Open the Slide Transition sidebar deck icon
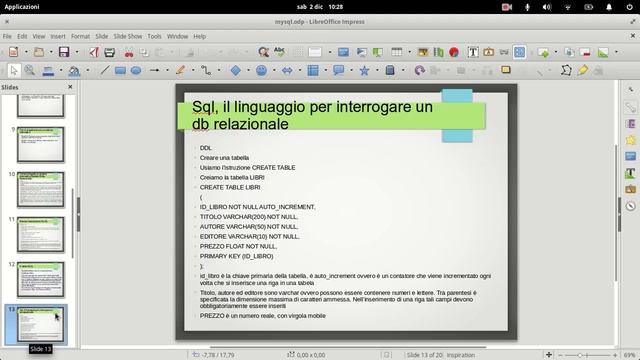Image resolution: width=640 pixels, height=360 pixels. click(631, 124)
